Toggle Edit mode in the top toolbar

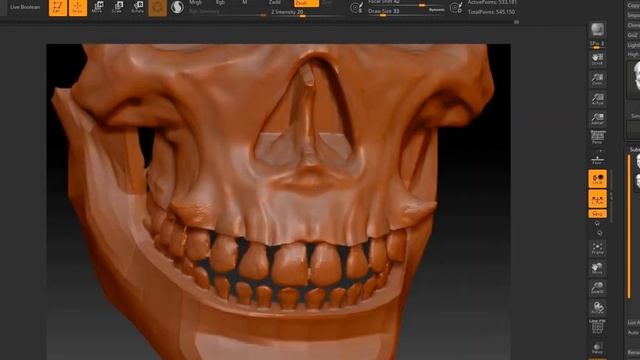point(58,8)
